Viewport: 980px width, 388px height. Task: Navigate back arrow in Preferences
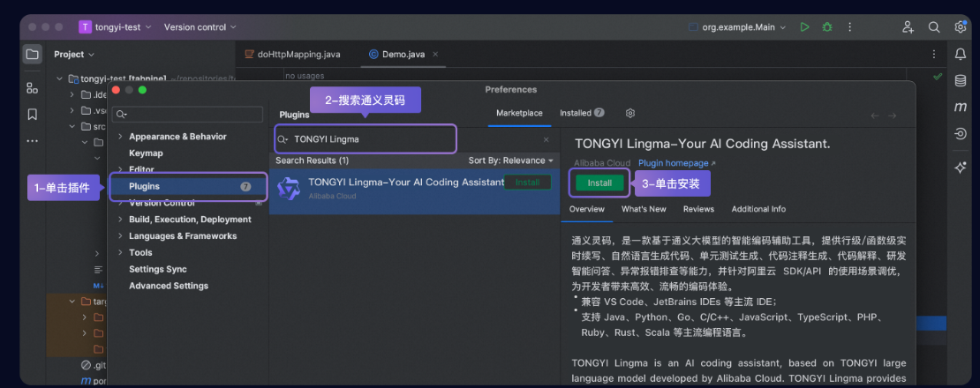875,116
